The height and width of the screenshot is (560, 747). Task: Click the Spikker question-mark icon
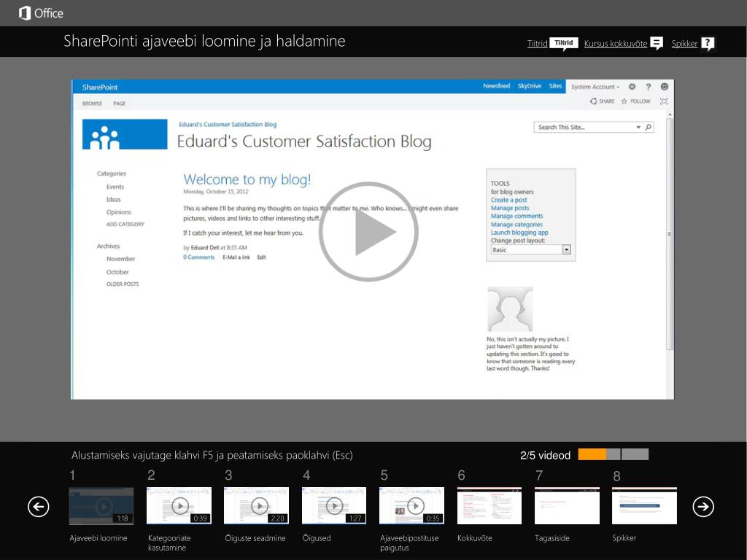click(x=708, y=44)
